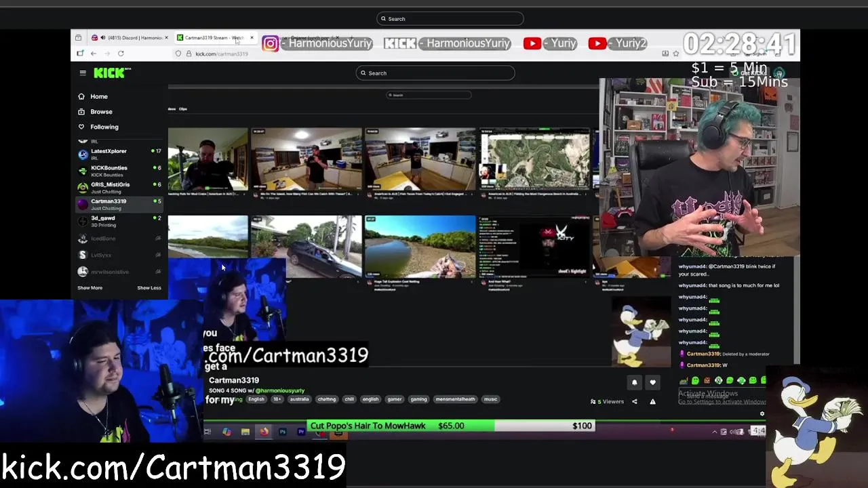Select KICKBounties channel in sidebar
Screen dimensions: 868x488
coord(119,171)
